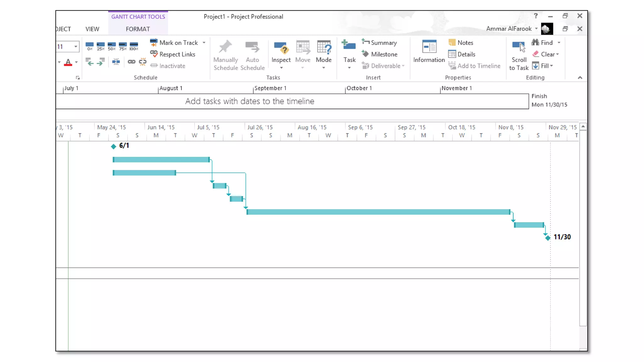The height and width of the screenshot is (362, 644).
Task: Link the selected tasks
Action: [131, 62]
